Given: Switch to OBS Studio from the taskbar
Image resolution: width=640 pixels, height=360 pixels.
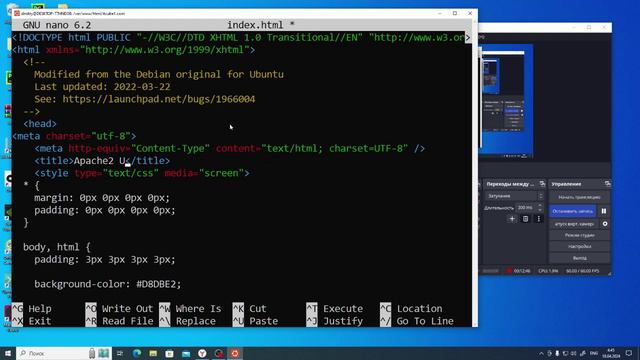Looking at the screenshot, I should point(219,353).
